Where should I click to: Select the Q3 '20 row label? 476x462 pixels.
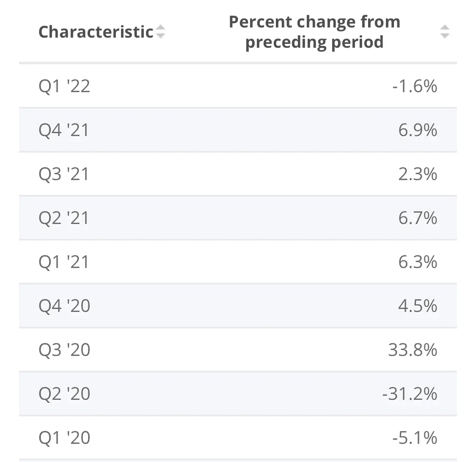coord(64,350)
